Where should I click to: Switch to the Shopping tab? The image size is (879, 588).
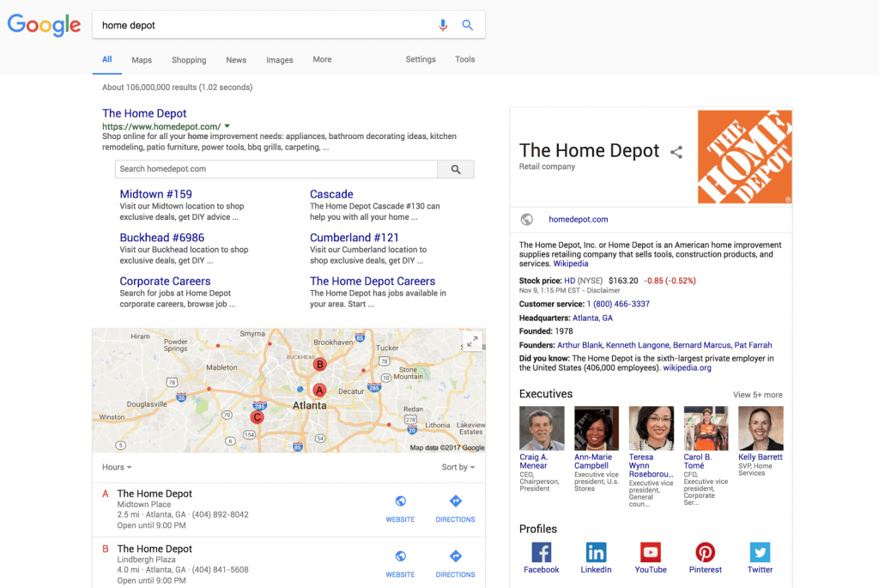tap(189, 60)
